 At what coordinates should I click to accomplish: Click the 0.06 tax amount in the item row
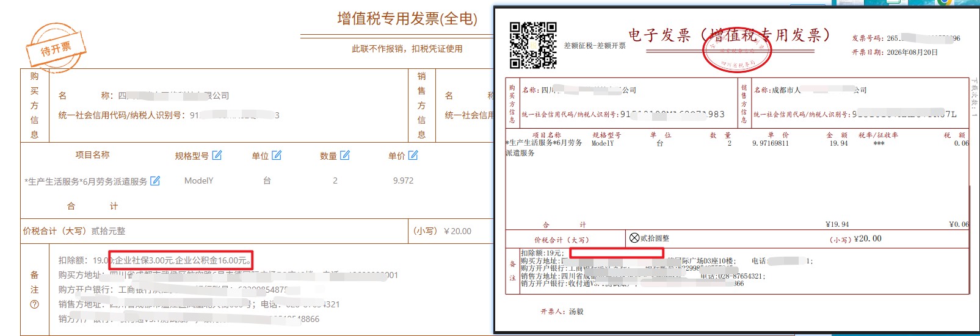coord(961,143)
